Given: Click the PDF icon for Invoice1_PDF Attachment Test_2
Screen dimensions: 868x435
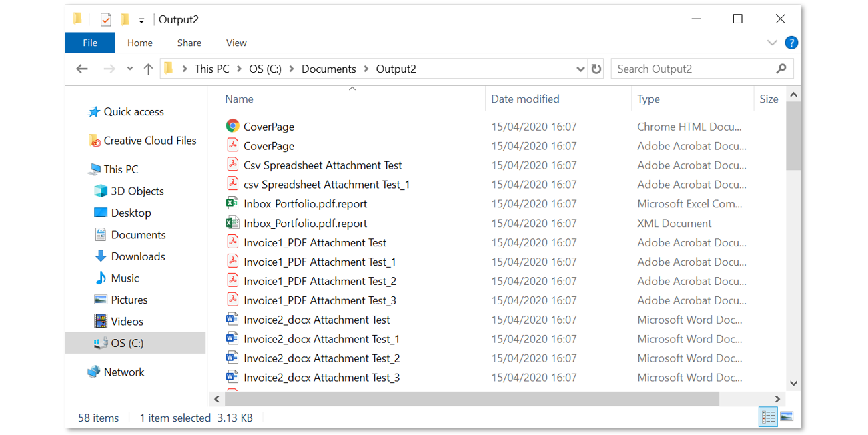Looking at the screenshot, I should 233,280.
